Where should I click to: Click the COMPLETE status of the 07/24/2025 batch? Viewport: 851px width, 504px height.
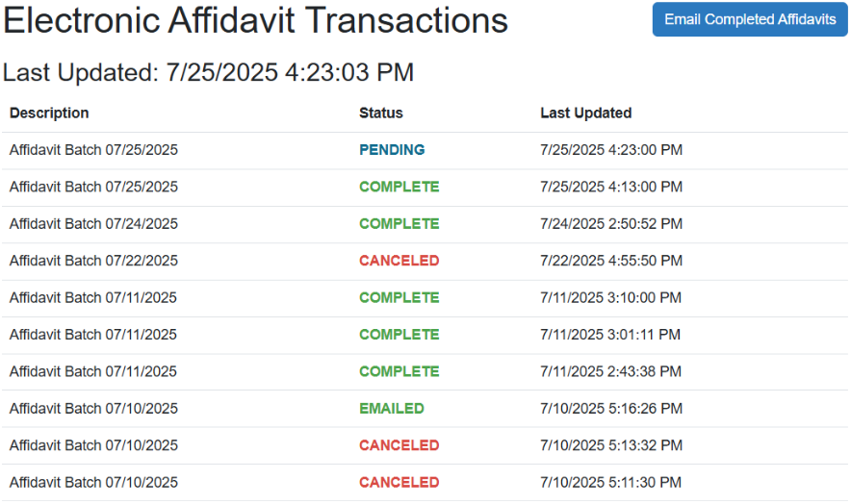click(x=399, y=224)
